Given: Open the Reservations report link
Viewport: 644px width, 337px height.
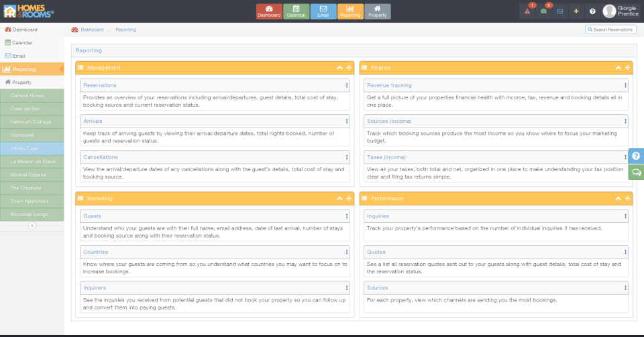Looking at the screenshot, I should [x=100, y=85].
